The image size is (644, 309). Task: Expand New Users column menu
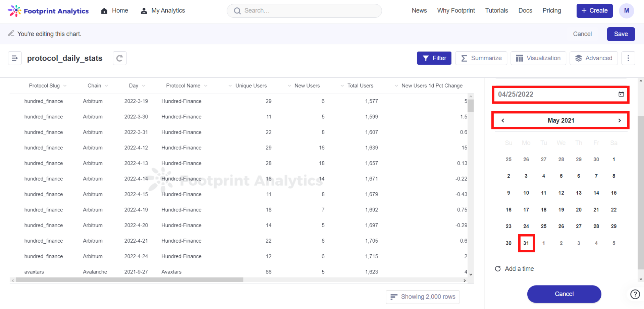[289, 86]
